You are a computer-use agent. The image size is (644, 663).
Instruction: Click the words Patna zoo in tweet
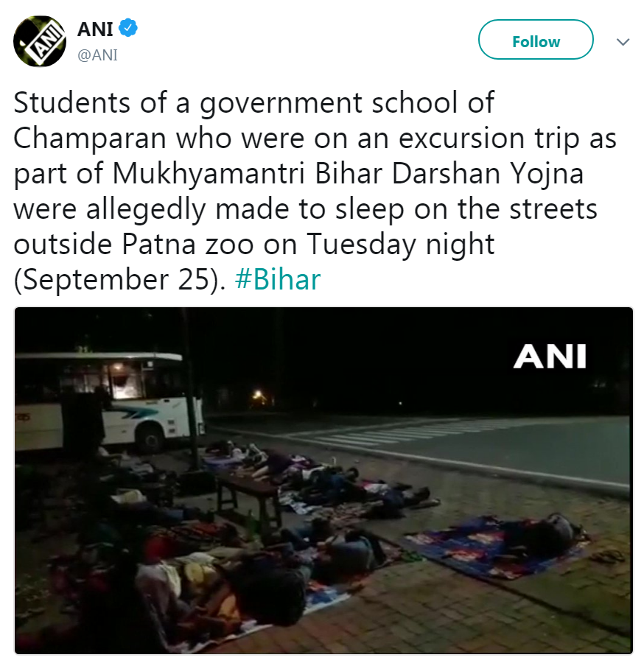[x=188, y=244]
